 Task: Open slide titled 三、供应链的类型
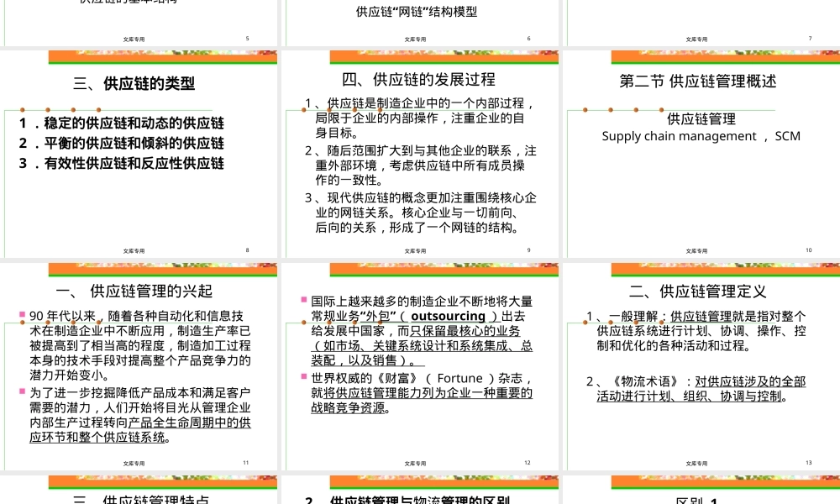(x=139, y=154)
